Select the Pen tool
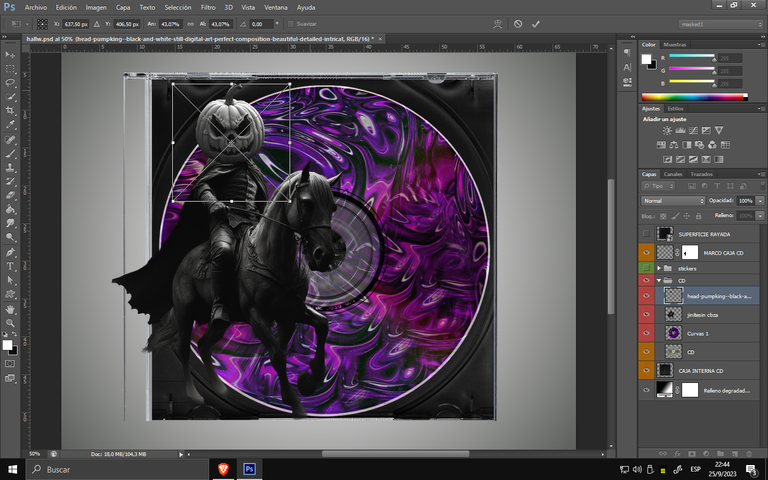This screenshot has width=768, height=480. pos(10,252)
